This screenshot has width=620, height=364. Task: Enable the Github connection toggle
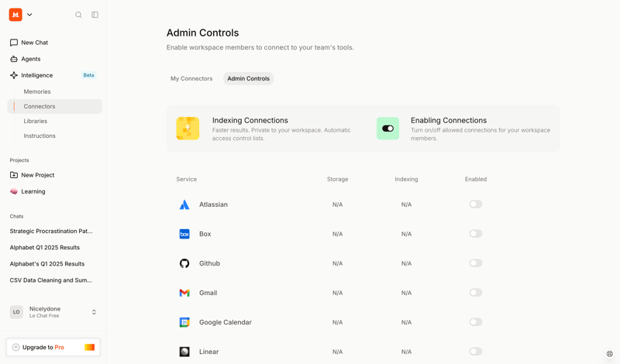[x=475, y=263]
